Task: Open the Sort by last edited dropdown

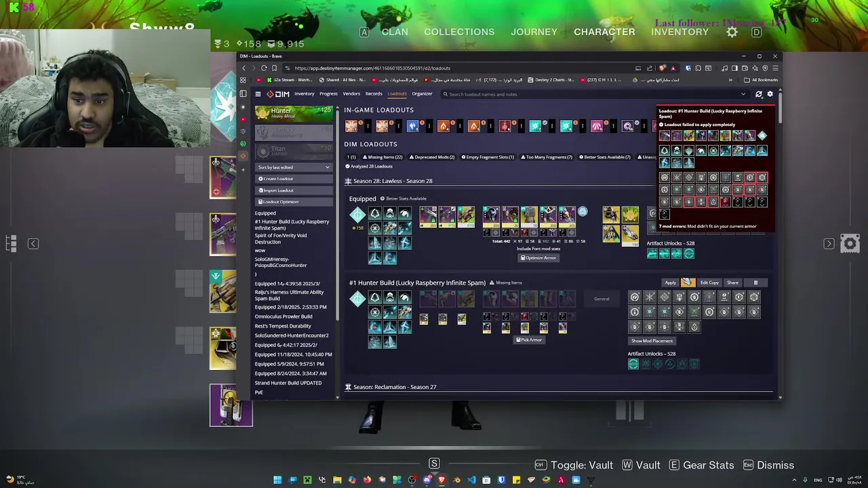Action: click(294, 167)
